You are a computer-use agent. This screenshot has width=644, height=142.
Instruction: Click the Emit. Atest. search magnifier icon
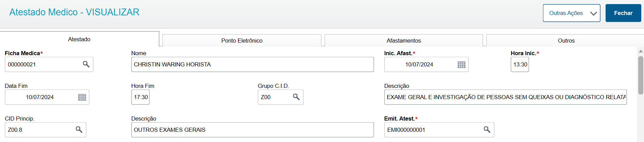click(487, 130)
